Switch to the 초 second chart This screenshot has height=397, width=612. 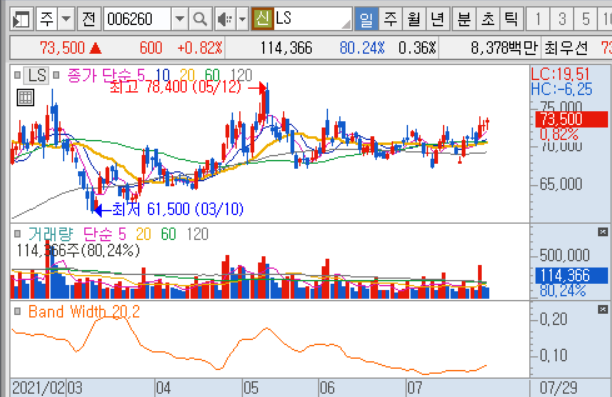488,19
